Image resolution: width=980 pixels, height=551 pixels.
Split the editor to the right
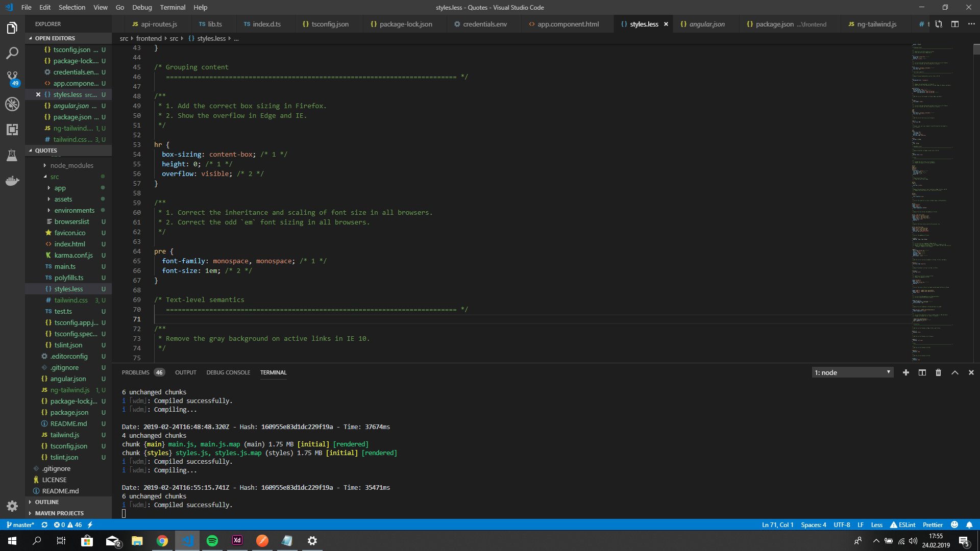coord(955,24)
